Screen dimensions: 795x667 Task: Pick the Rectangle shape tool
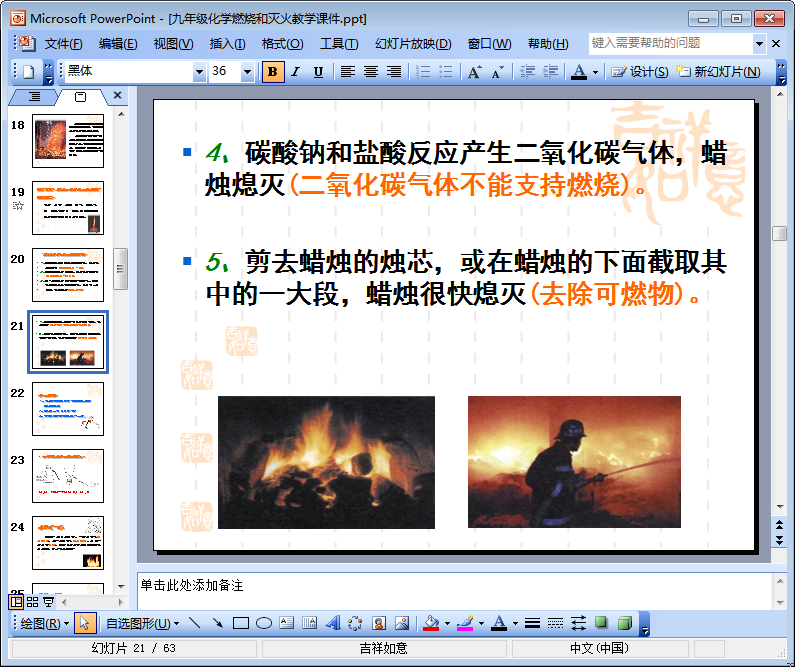click(240, 623)
